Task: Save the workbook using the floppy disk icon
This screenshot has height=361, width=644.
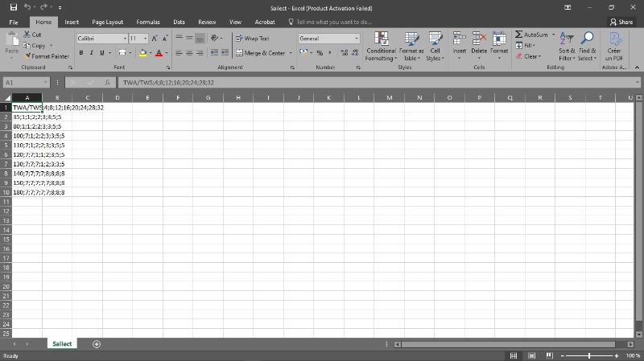Action: pos(14,7)
